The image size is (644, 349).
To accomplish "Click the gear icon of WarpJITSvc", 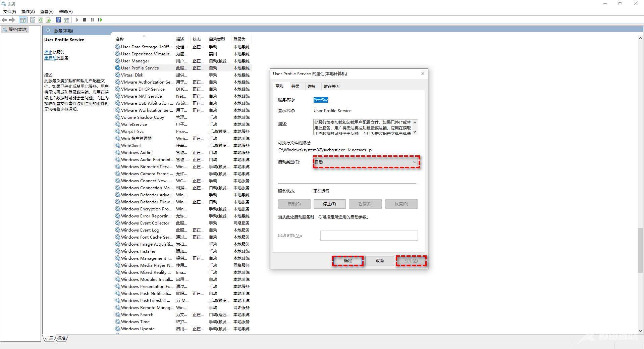I will tap(117, 131).
